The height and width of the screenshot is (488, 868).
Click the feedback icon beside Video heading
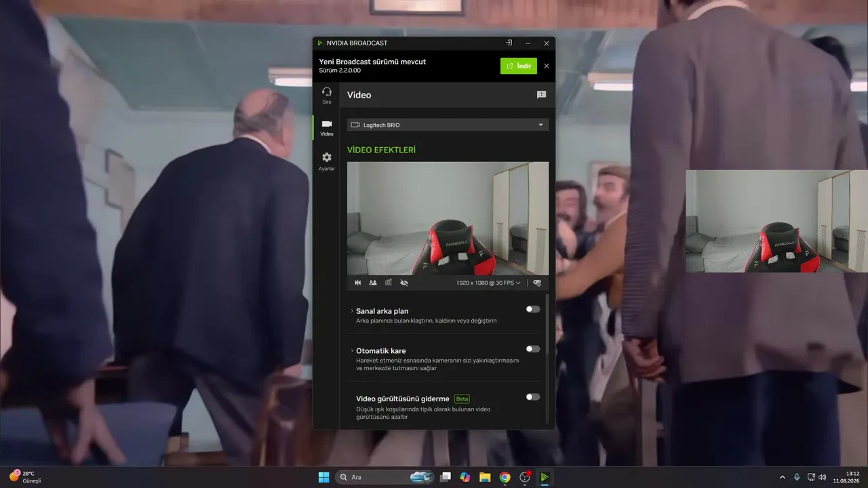(541, 95)
